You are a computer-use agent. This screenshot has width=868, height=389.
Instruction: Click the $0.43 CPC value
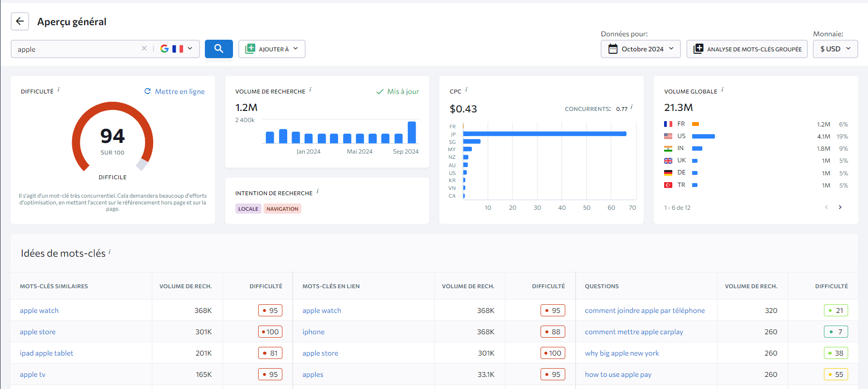(463, 109)
